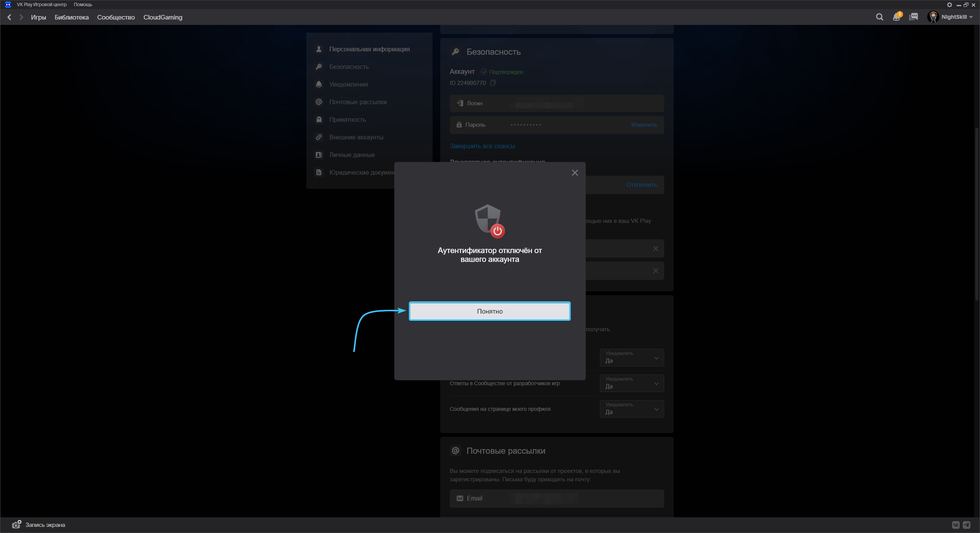Copy the account ID with copy icon
The image size is (980, 533).
(x=493, y=83)
